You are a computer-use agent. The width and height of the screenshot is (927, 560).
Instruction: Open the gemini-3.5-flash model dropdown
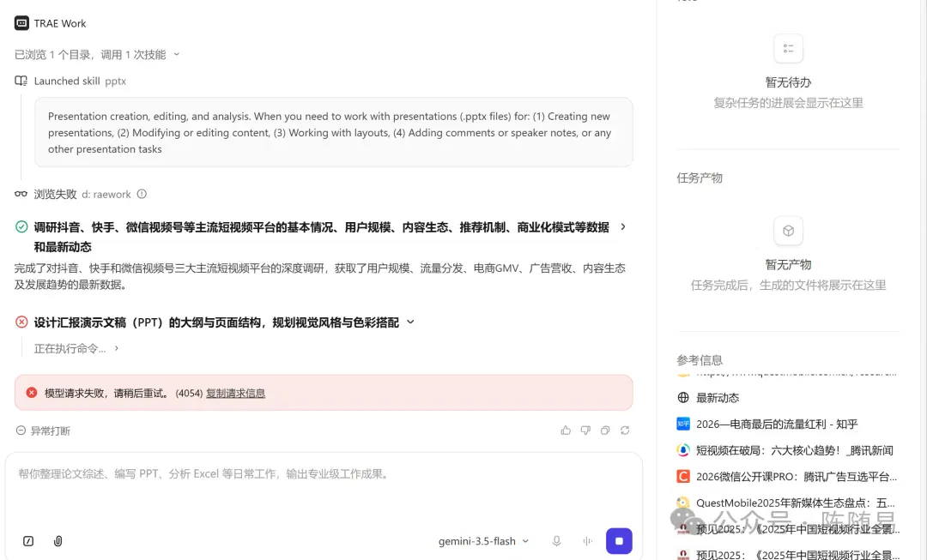tap(483, 541)
